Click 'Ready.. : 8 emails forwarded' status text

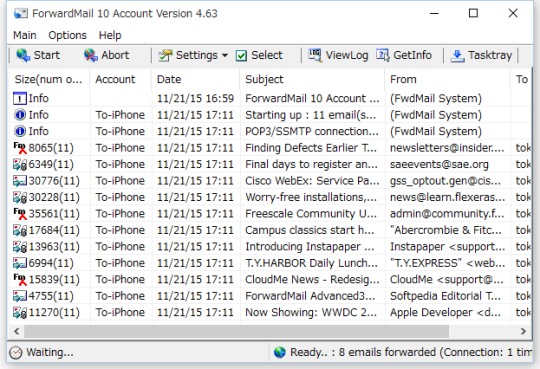pyautogui.click(x=363, y=352)
